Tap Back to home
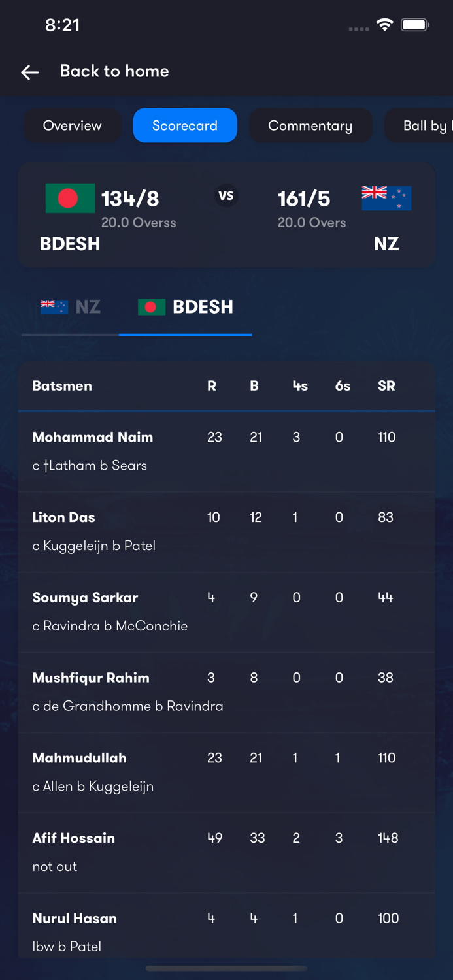Image resolution: width=453 pixels, height=980 pixels. [114, 72]
